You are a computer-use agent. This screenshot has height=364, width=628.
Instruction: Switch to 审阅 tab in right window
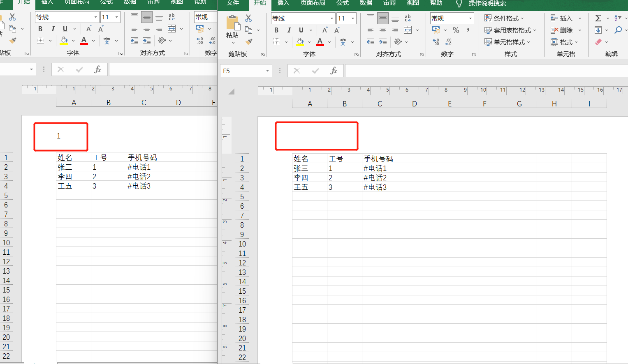[x=389, y=3]
